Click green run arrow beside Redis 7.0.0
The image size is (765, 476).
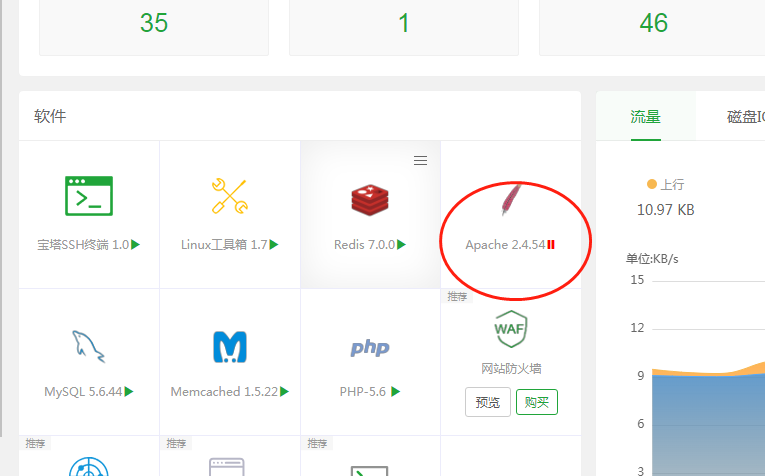[x=402, y=244]
